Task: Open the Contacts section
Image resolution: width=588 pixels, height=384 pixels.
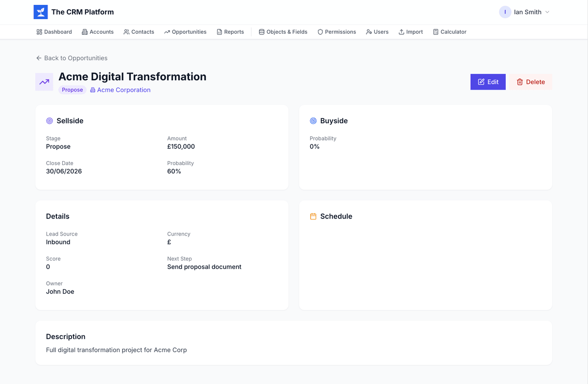Action: 139,32
